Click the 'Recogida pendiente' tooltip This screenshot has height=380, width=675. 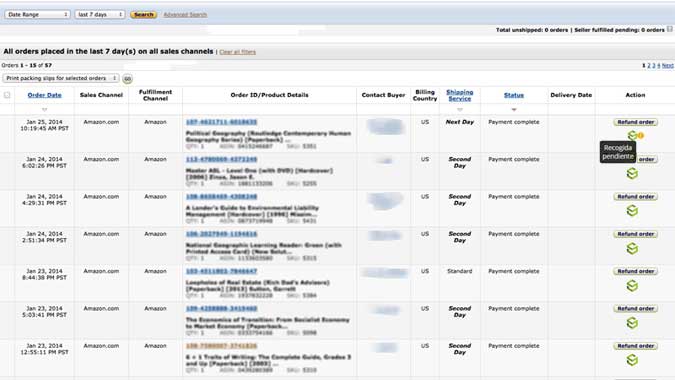(x=618, y=152)
